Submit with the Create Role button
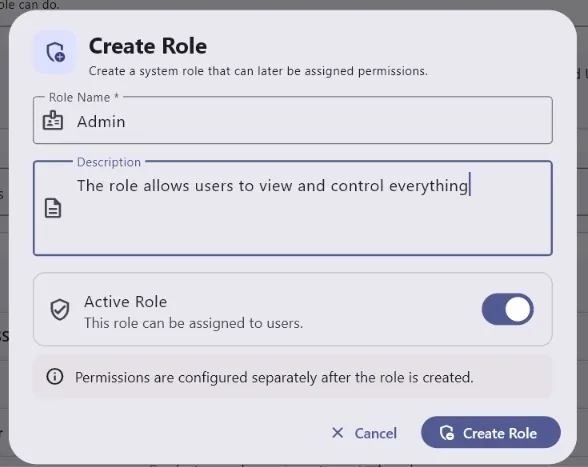588x467 pixels. click(491, 432)
